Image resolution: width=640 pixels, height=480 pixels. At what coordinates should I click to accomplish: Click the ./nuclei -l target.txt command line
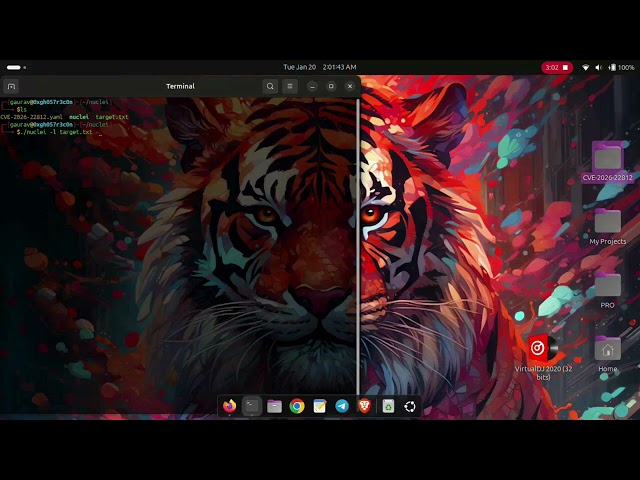click(x=56, y=132)
